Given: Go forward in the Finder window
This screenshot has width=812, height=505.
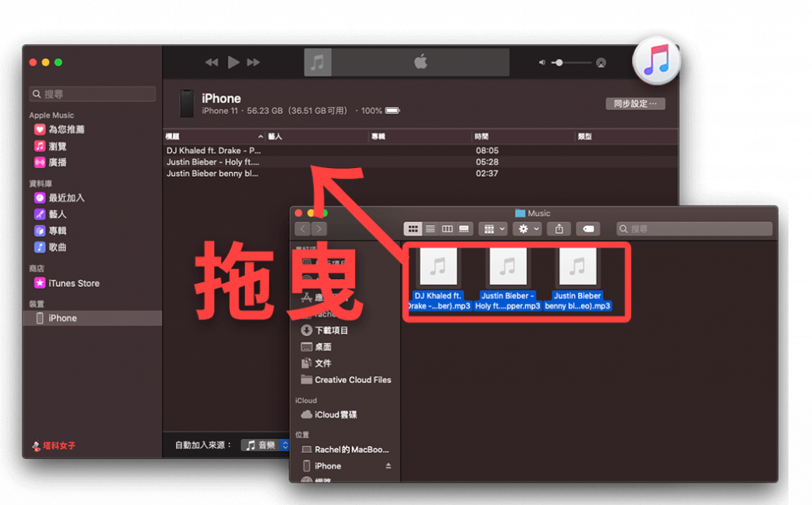Looking at the screenshot, I should pos(319,229).
